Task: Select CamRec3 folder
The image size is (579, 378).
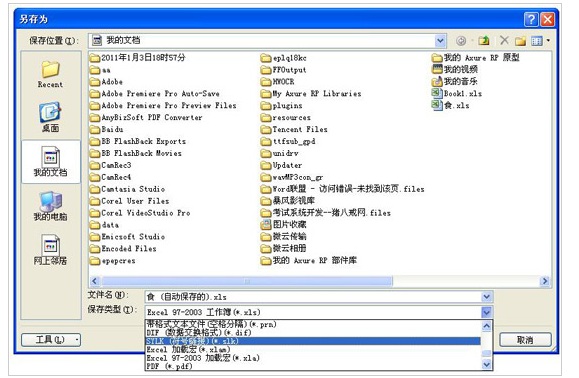Action: 110,165
